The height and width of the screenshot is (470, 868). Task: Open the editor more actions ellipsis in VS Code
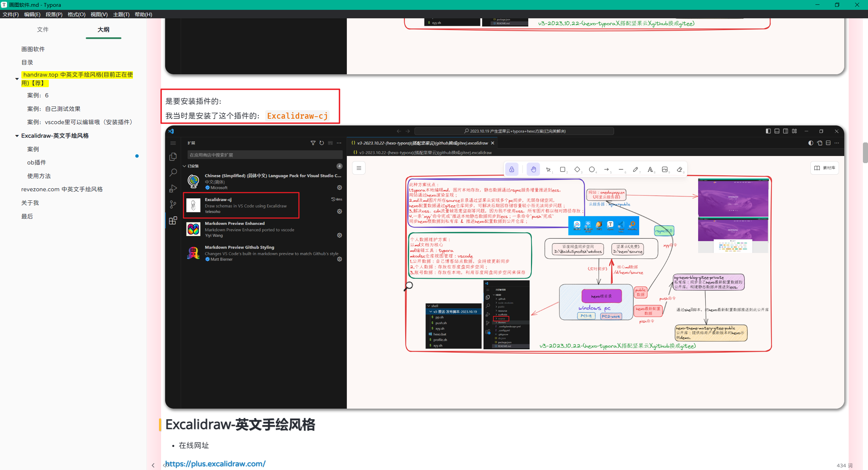point(837,143)
